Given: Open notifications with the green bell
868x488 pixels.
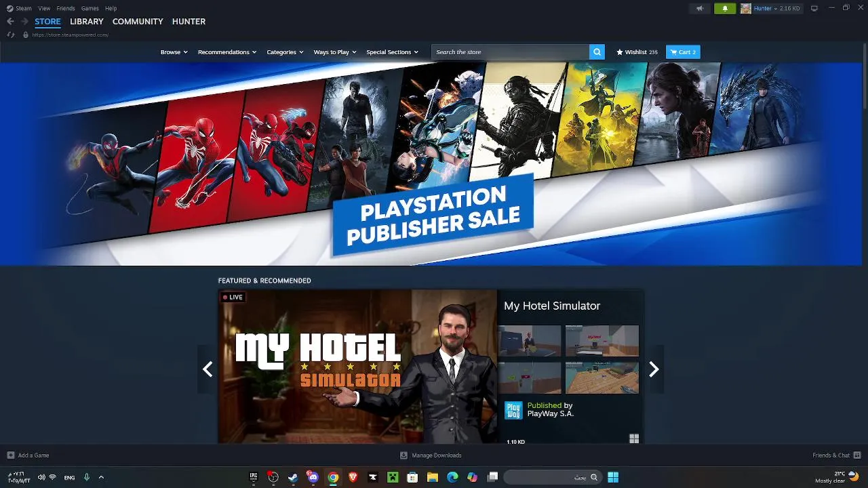Looking at the screenshot, I should [725, 8].
